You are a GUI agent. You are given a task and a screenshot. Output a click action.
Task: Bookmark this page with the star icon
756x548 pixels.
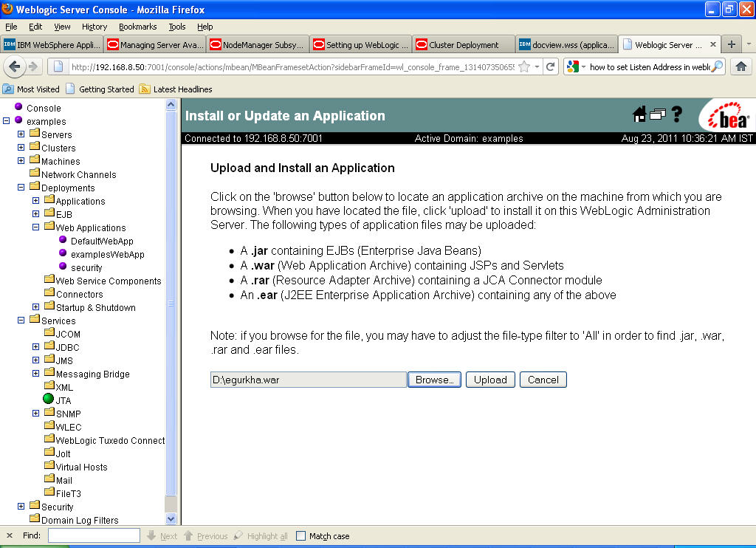click(x=524, y=66)
